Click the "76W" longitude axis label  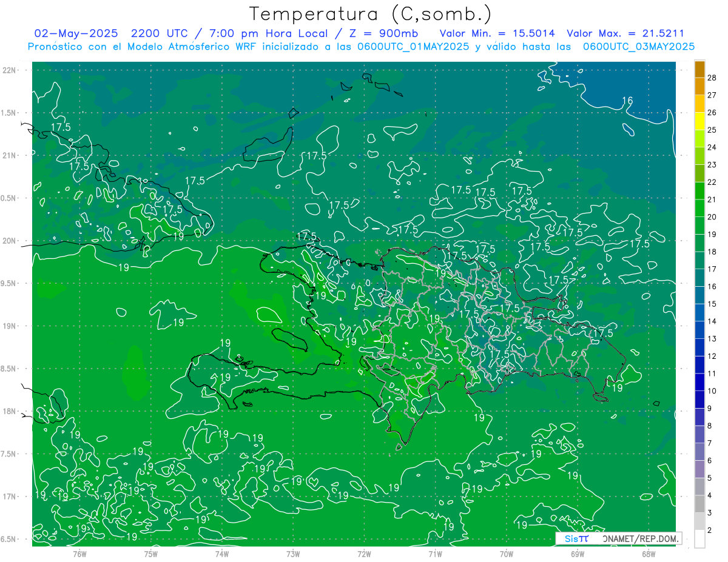pos(79,554)
